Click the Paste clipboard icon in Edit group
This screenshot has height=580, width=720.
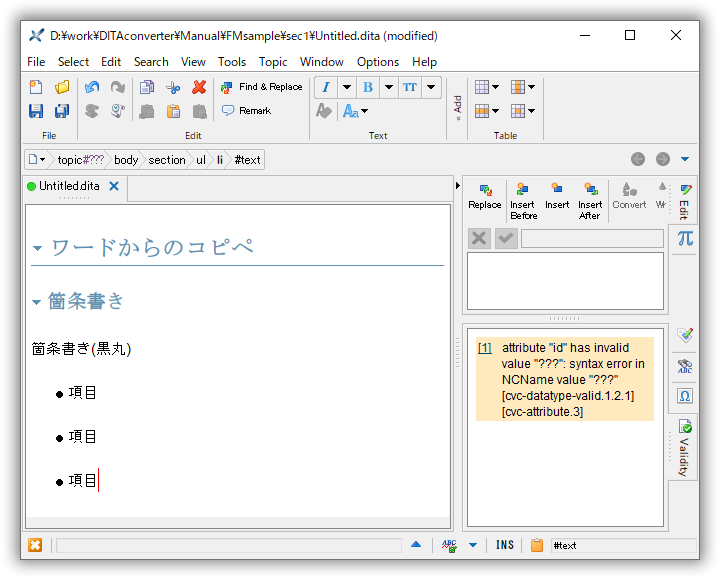click(x=173, y=111)
